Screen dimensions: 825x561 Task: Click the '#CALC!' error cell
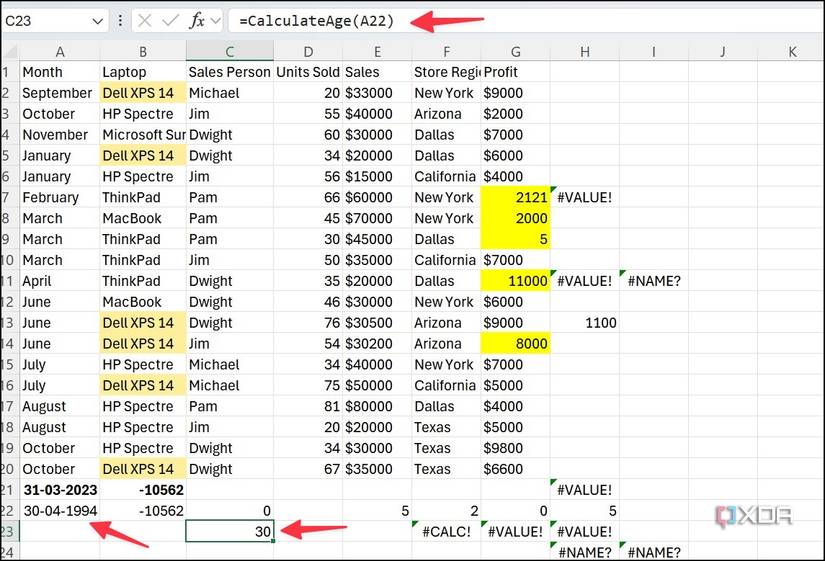pyautogui.click(x=446, y=532)
